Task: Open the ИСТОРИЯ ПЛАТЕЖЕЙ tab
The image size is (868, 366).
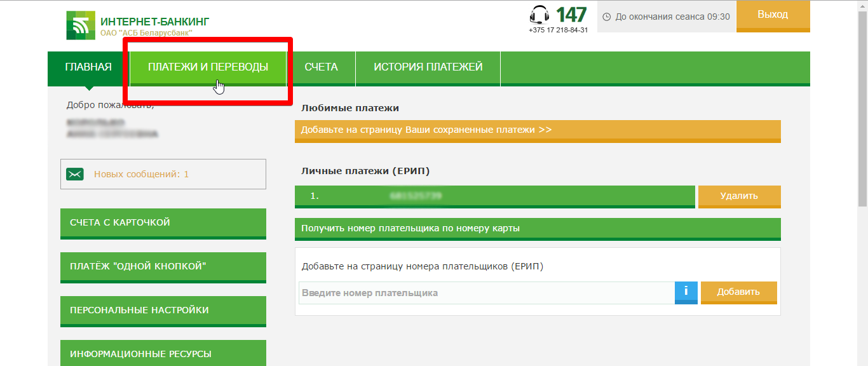Action: coord(428,67)
